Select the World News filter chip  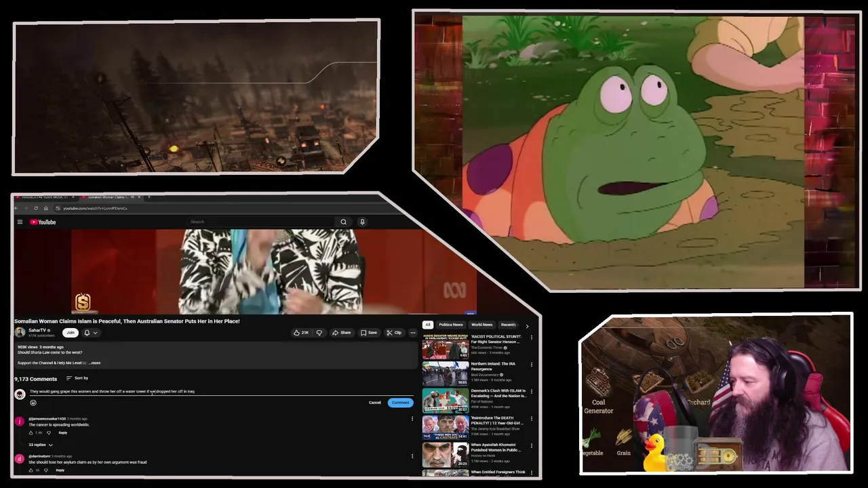(481, 325)
